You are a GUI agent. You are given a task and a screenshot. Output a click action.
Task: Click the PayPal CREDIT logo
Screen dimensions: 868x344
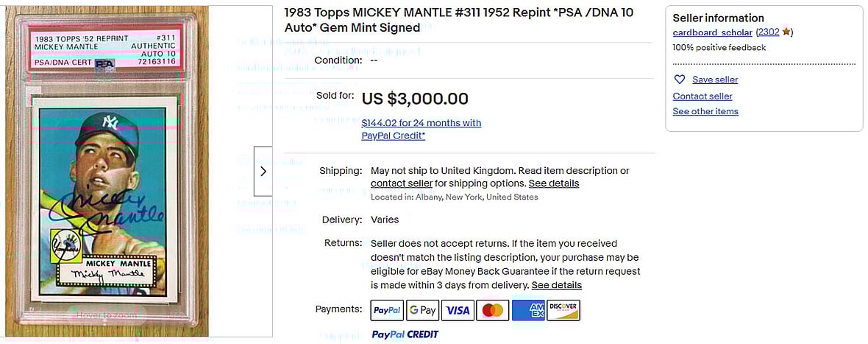(405, 334)
